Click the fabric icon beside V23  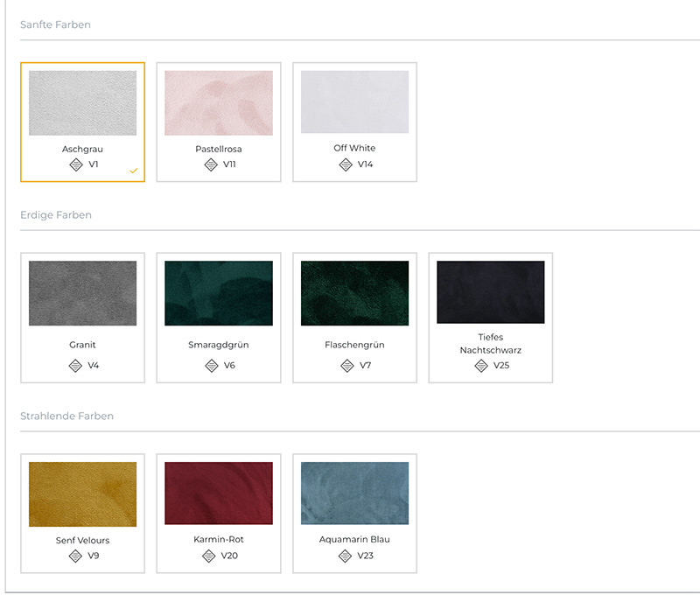point(345,556)
